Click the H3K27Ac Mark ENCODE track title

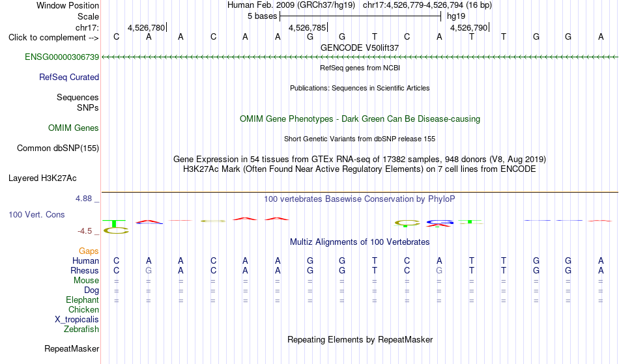click(360, 169)
